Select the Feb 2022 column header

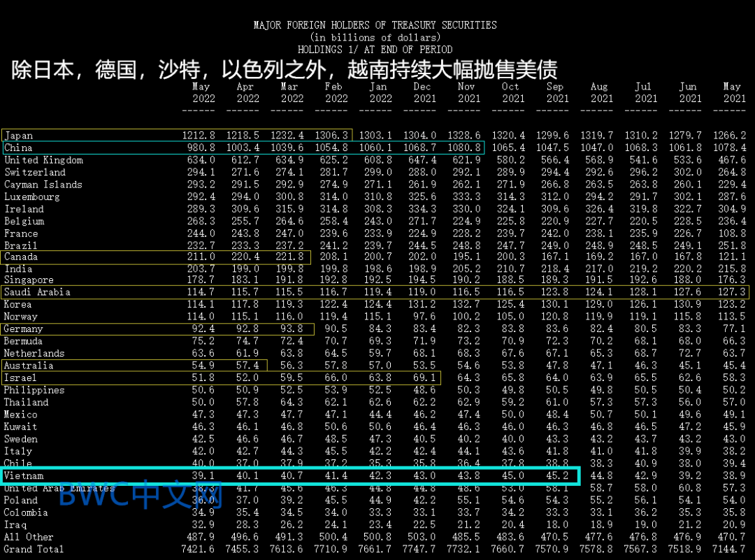[x=336, y=92]
